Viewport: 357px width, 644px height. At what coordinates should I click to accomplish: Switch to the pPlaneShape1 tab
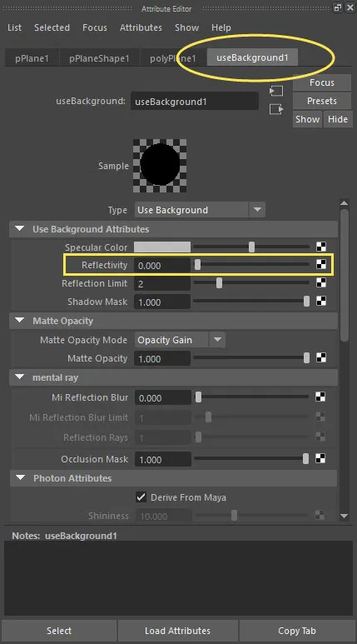click(99, 58)
